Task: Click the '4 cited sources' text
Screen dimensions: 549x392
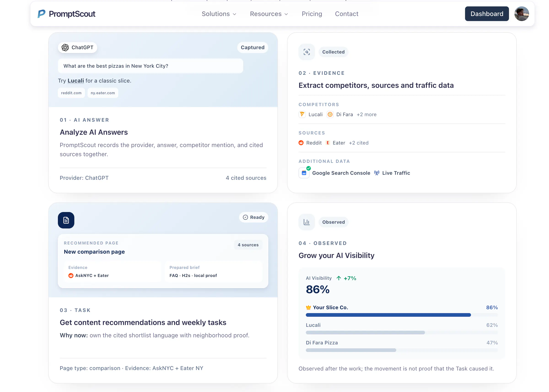Action: point(246,178)
